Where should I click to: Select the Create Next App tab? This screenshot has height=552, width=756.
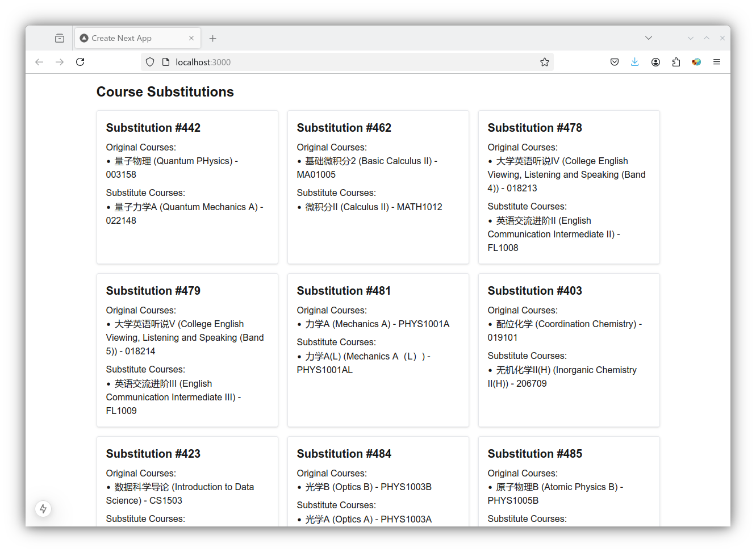coord(131,38)
